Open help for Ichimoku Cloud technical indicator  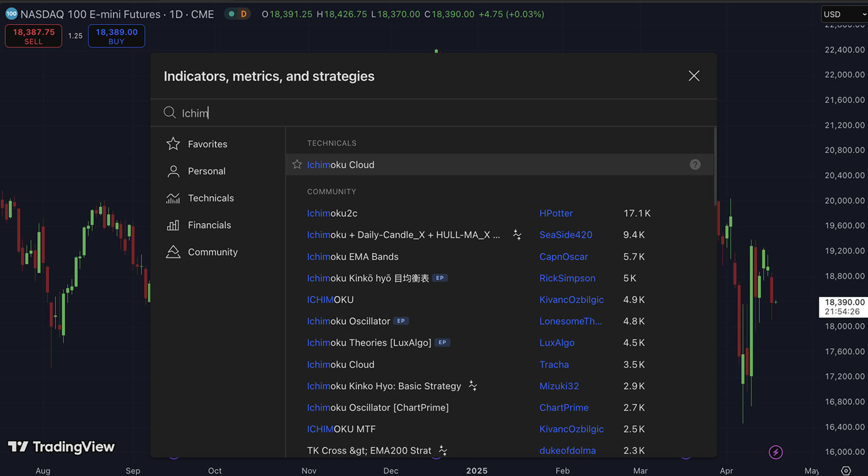(x=695, y=165)
